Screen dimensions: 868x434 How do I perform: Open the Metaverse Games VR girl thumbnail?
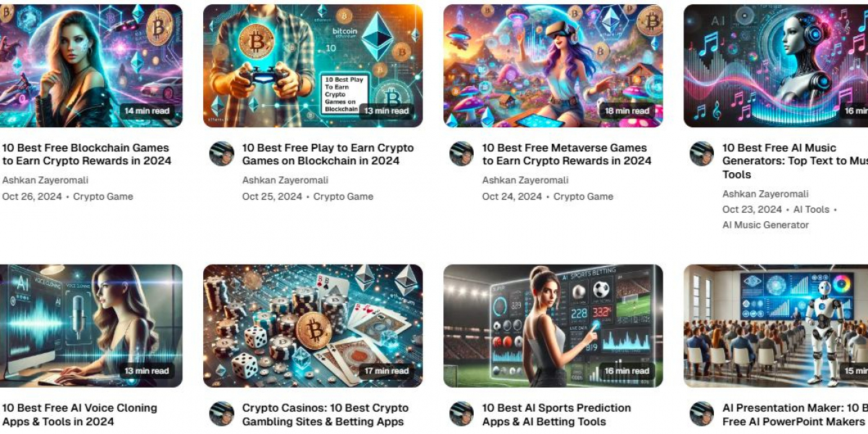click(x=553, y=66)
